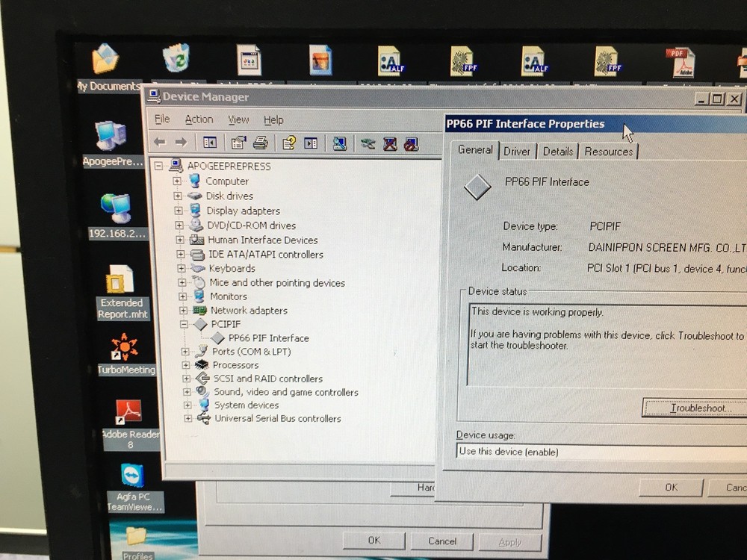The width and height of the screenshot is (747, 560).
Task: Open the Device usage dropdown
Action: click(x=601, y=452)
